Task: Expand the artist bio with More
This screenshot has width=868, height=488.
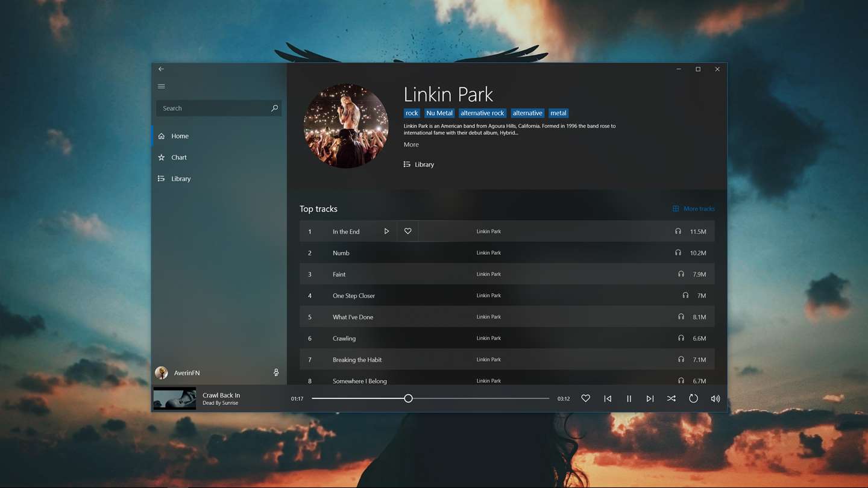Action: pos(411,145)
